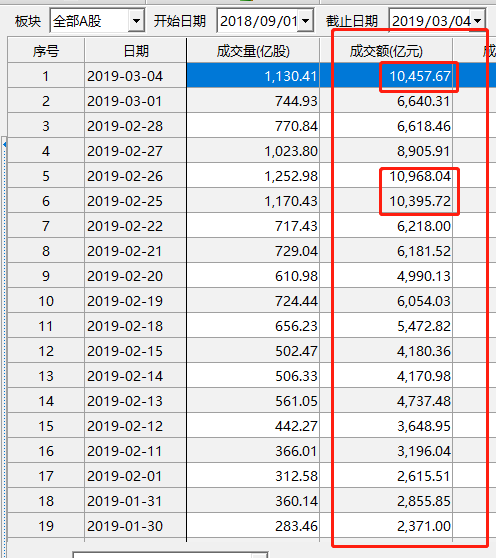This screenshot has width=496, height=558.
Task: Click the turnover cell 8,905.91
Action: (386, 151)
